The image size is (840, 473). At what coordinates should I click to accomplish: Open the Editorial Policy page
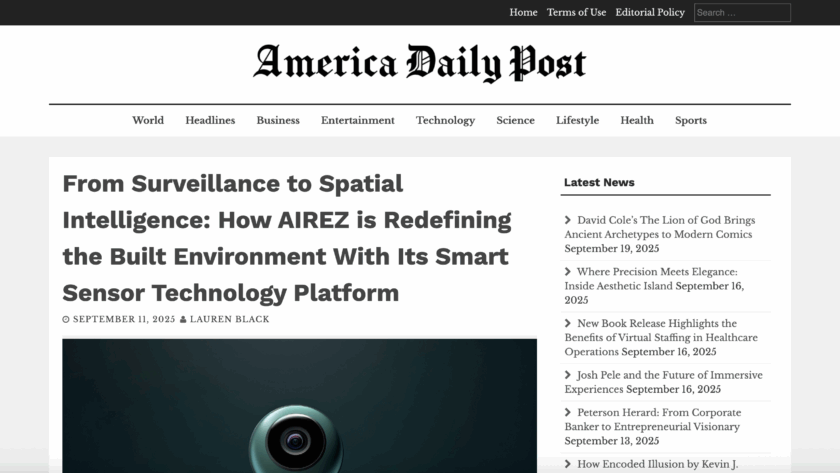tap(650, 12)
